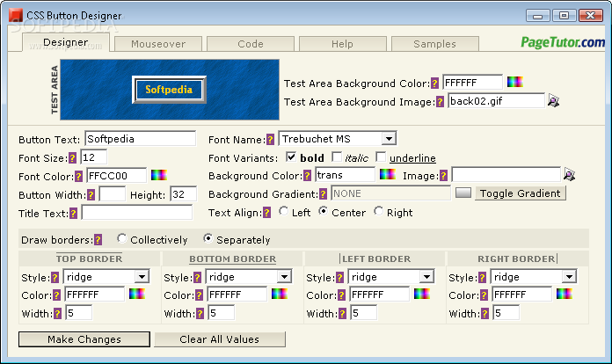The width and height of the screenshot is (612, 364).
Task: Expand the Bottom Border Style dropdown
Action: point(285,277)
